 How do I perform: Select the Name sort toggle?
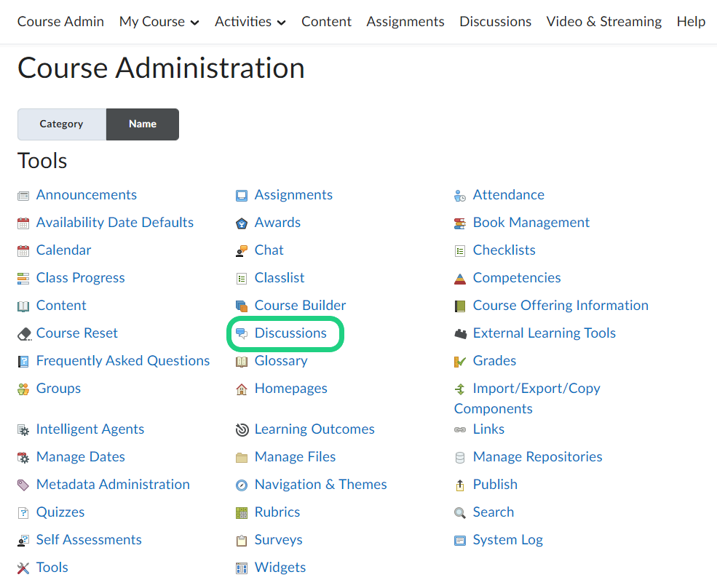pos(143,124)
